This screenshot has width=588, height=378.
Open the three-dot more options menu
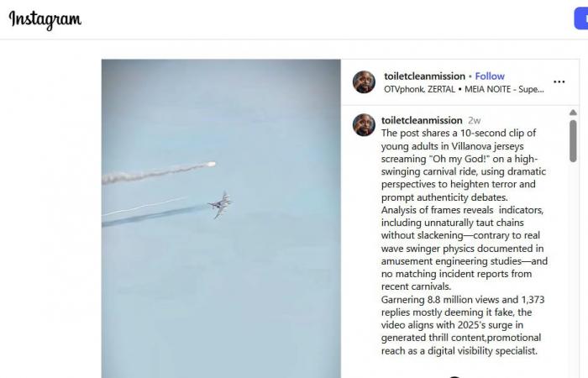559,81
